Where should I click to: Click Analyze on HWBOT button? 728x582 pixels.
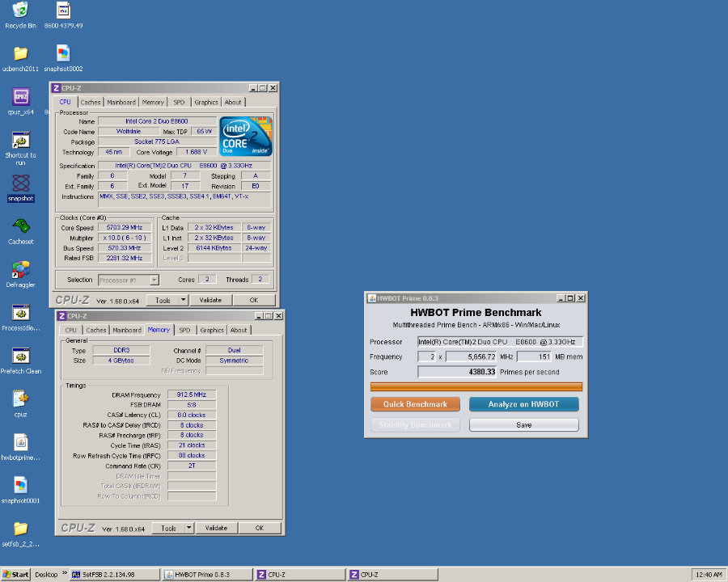pyautogui.click(x=523, y=404)
